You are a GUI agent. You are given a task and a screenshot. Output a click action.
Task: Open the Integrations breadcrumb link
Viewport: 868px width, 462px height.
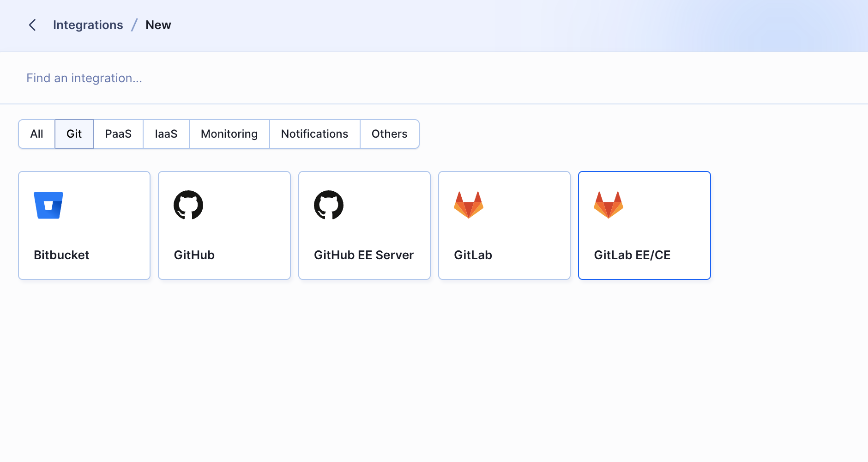click(x=88, y=25)
